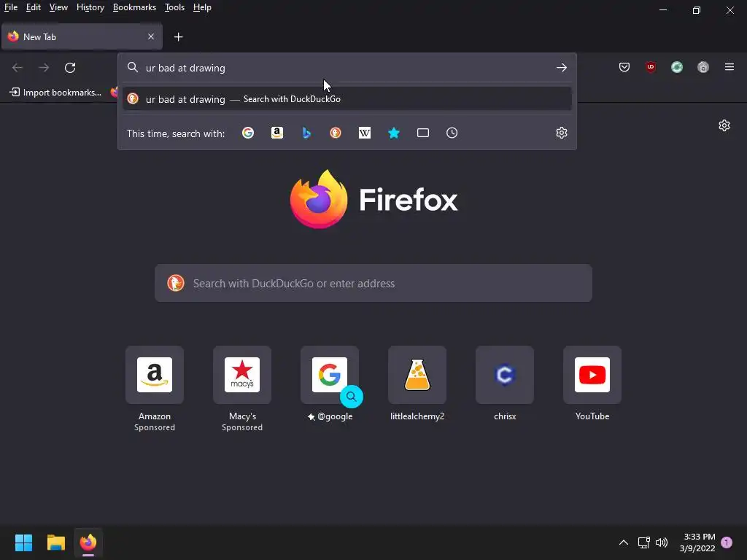The height and width of the screenshot is (560, 747).
Task: Open chrisx shortcut tile
Action: click(x=505, y=375)
